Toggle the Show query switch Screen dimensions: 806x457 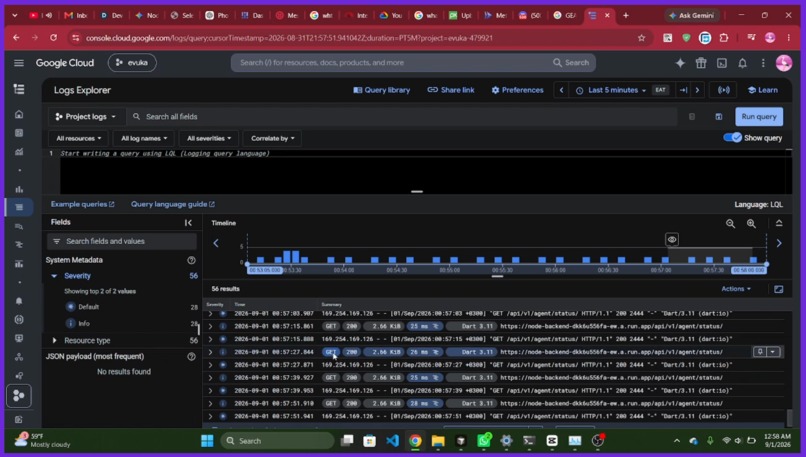point(732,138)
